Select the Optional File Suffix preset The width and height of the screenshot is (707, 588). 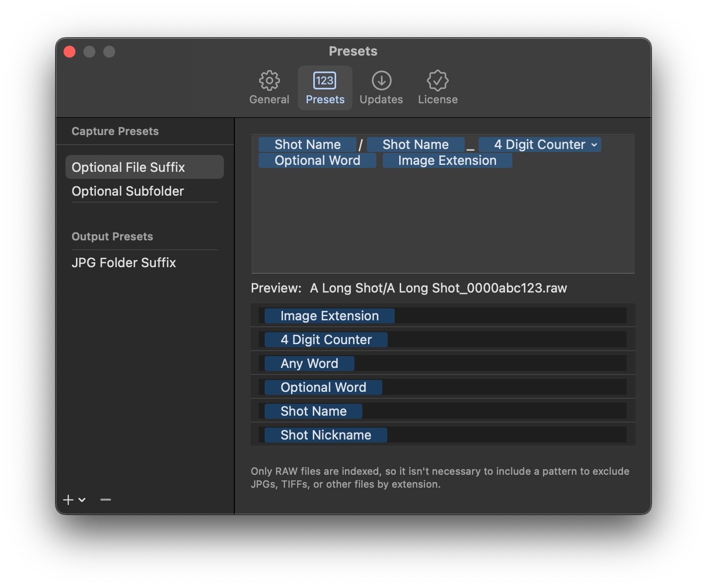click(x=128, y=167)
